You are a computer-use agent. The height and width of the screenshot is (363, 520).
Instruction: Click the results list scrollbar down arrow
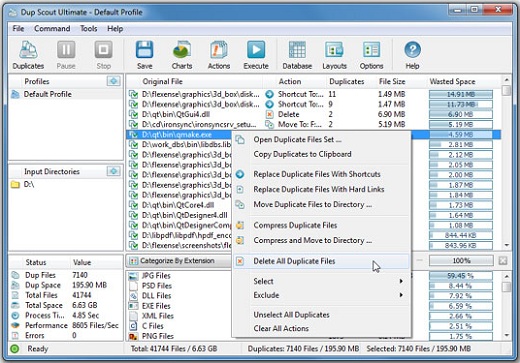[507, 245]
